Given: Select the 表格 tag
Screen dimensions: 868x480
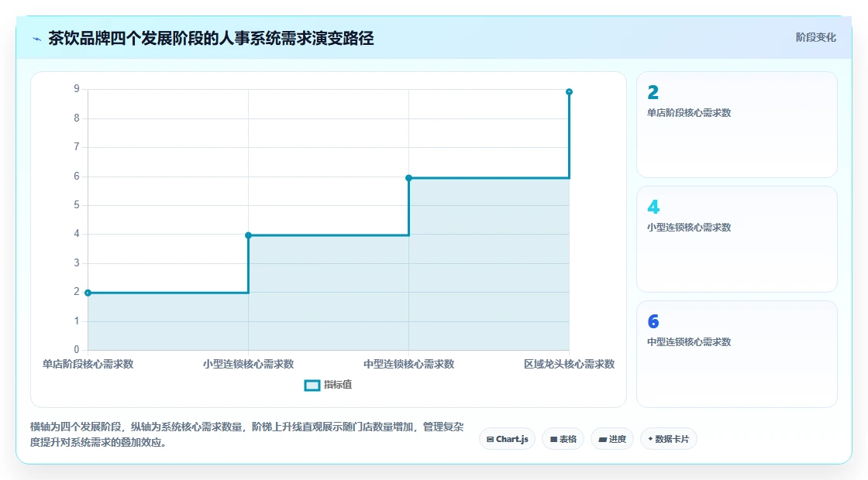Looking at the screenshot, I should tap(563, 439).
